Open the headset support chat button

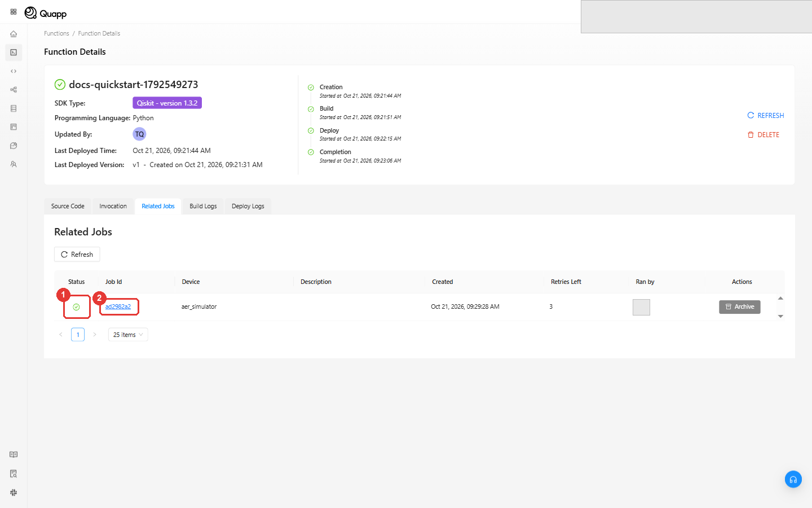pyautogui.click(x=793, y=479)
